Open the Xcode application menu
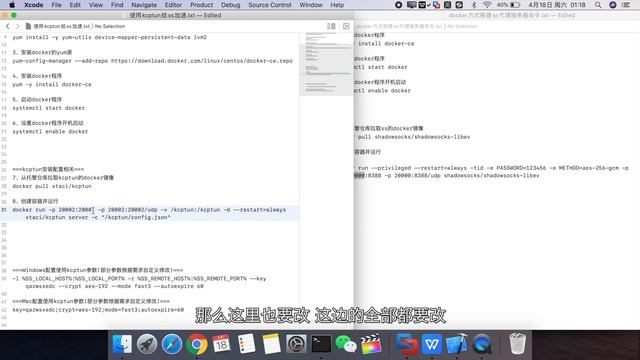The height and width of the screenshot is (360, 640). (33, 5)
